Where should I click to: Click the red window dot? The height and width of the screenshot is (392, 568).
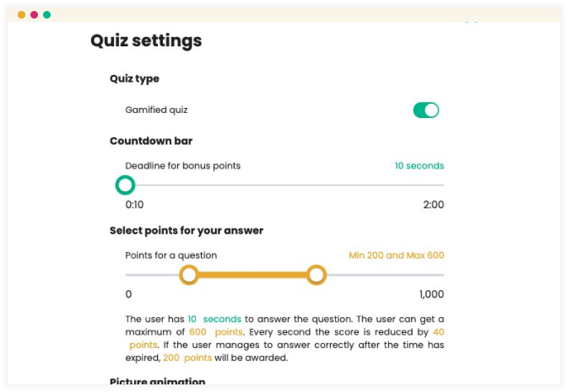click(34, 15)
